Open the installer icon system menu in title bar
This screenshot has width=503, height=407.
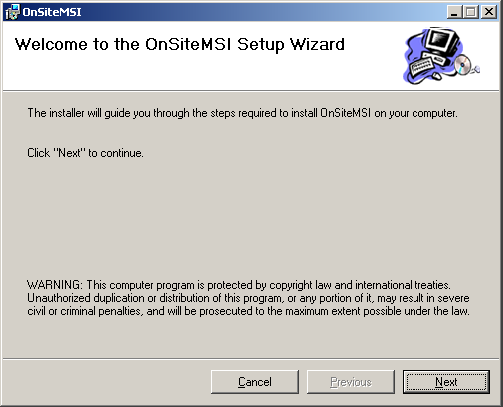13,12
